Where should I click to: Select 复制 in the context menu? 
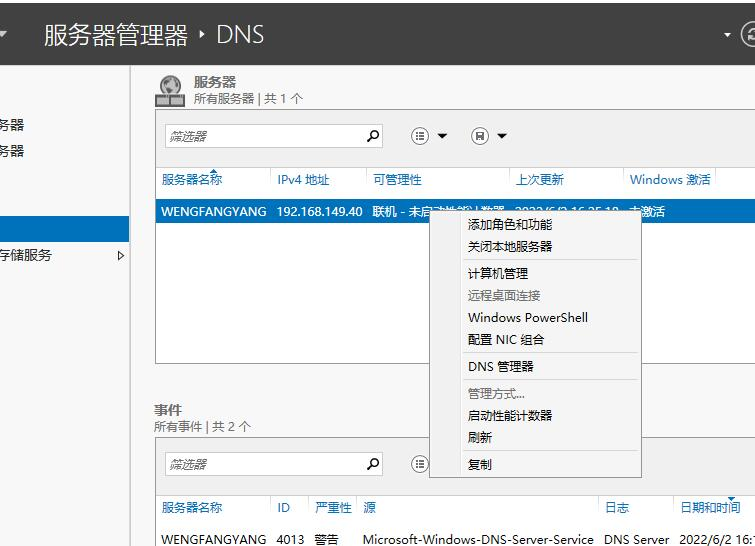(480, 465)
